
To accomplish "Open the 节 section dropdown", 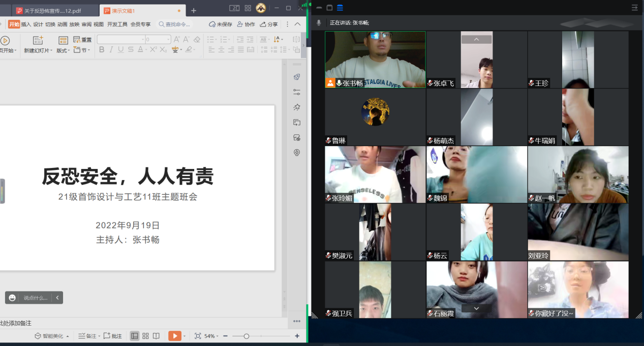I will 82,50.
